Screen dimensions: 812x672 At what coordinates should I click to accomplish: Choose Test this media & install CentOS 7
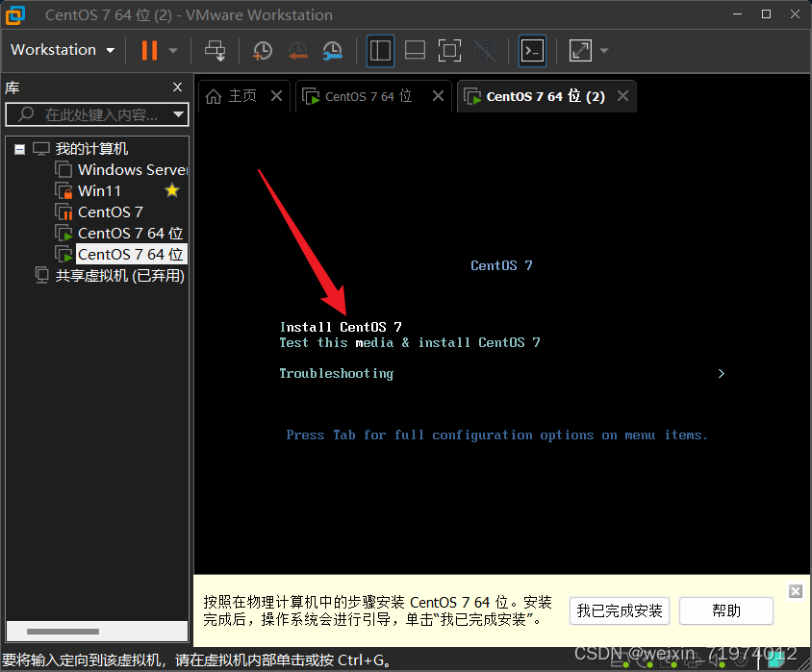410,342
